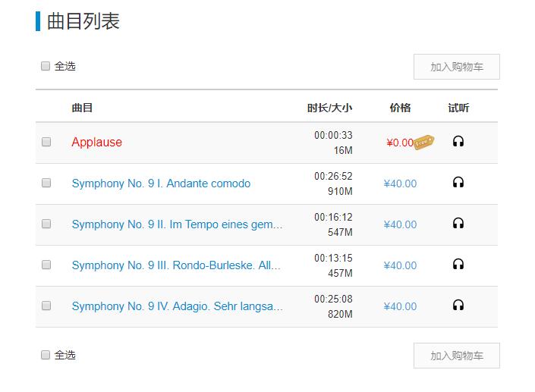Click the Free tag beside ¥0.00
The height and width of the screenshot is (392, 535).
click(423, 142)
